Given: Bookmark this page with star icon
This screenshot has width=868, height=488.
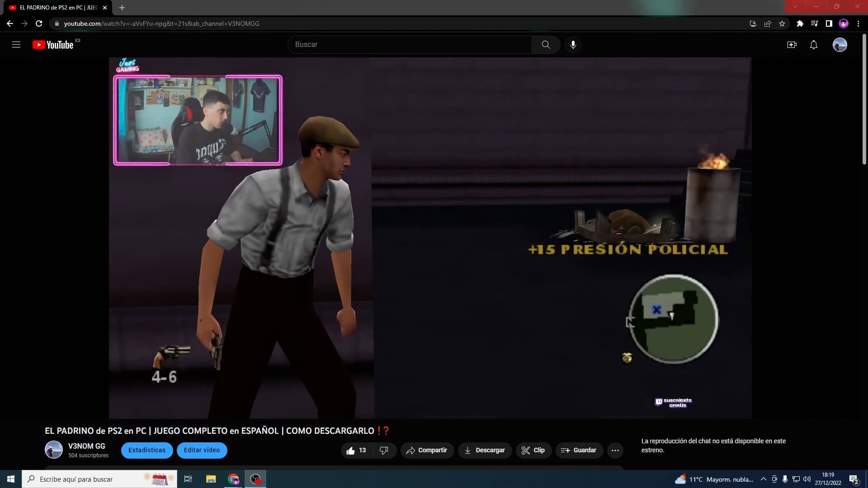Looking at the screenshot, I should click(x=782, y=23).
